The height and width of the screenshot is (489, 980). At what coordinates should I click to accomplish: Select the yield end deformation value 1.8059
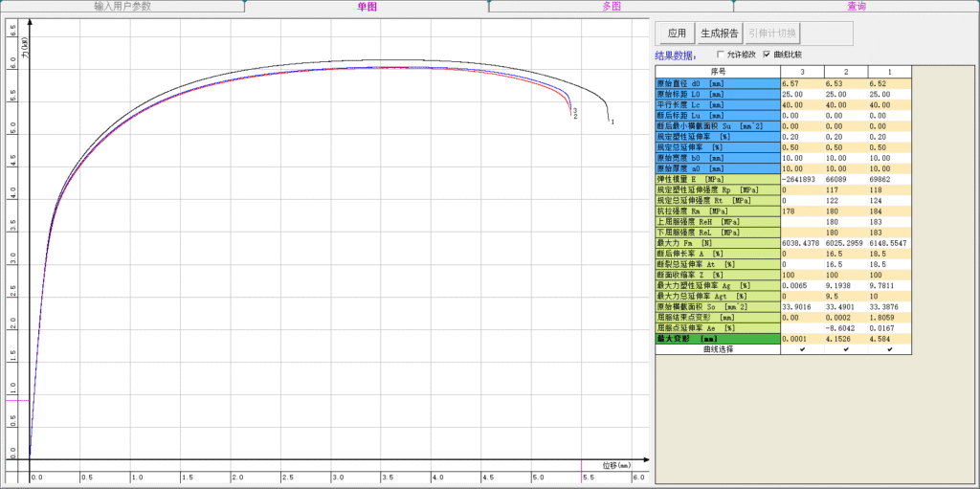click(889, 318)
